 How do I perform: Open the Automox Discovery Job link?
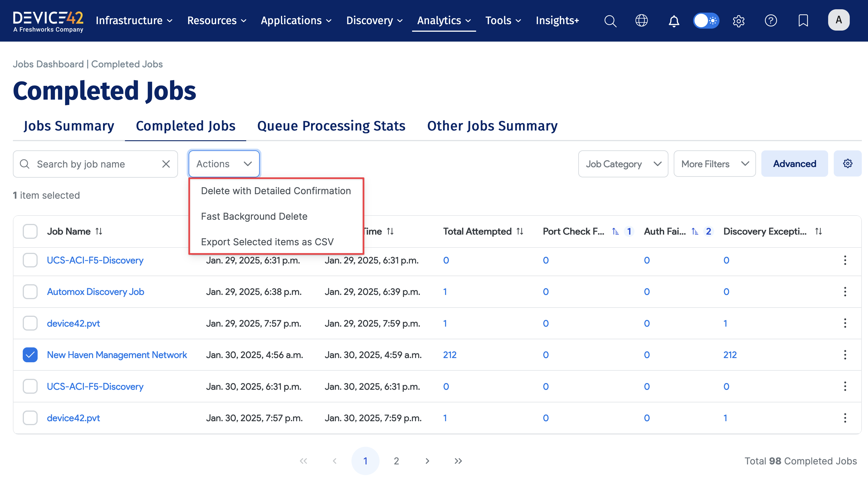coord(95,292)
